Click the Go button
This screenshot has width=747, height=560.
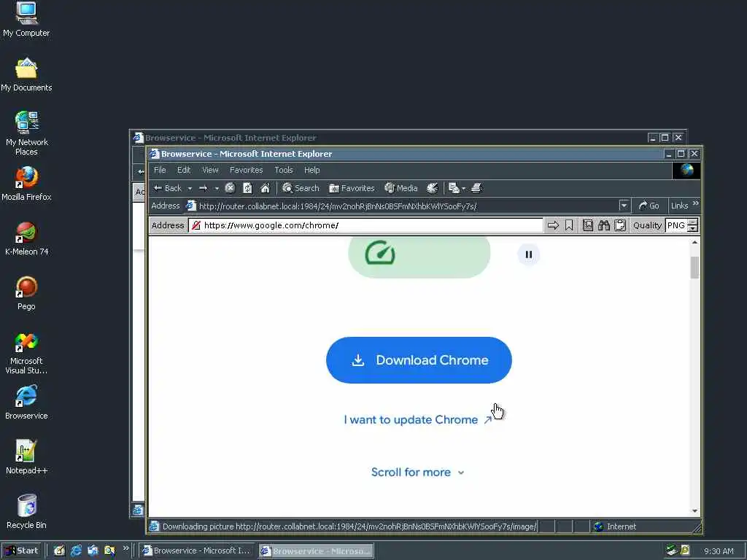click(649, 206)
